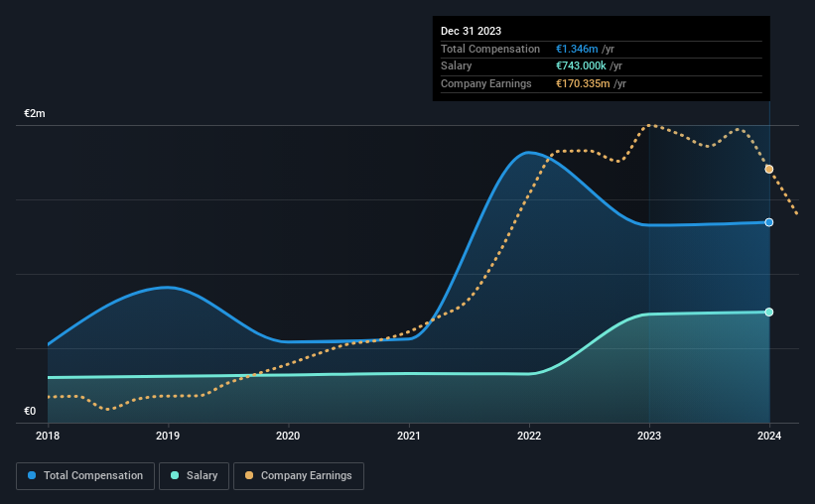Click the €743.000k salary value
815x504 pixels.
tap(581, 66)
